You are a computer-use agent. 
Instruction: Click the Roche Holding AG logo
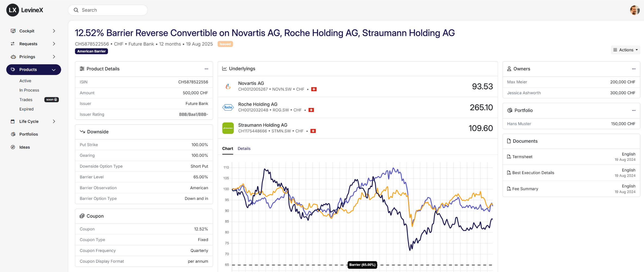(x=228, y=107)
